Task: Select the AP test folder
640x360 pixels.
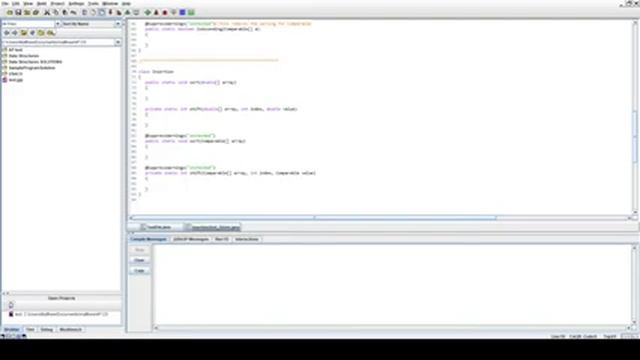Action: click(x=16, y=50)
